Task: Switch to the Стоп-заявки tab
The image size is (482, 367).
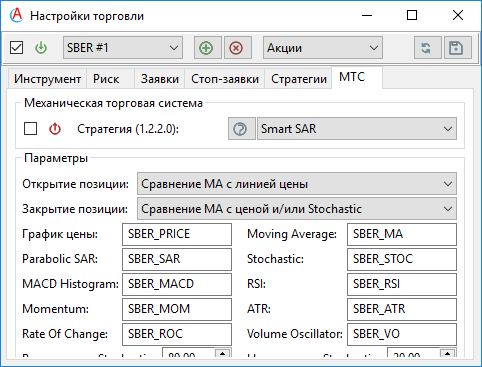Action: (225, 79)
